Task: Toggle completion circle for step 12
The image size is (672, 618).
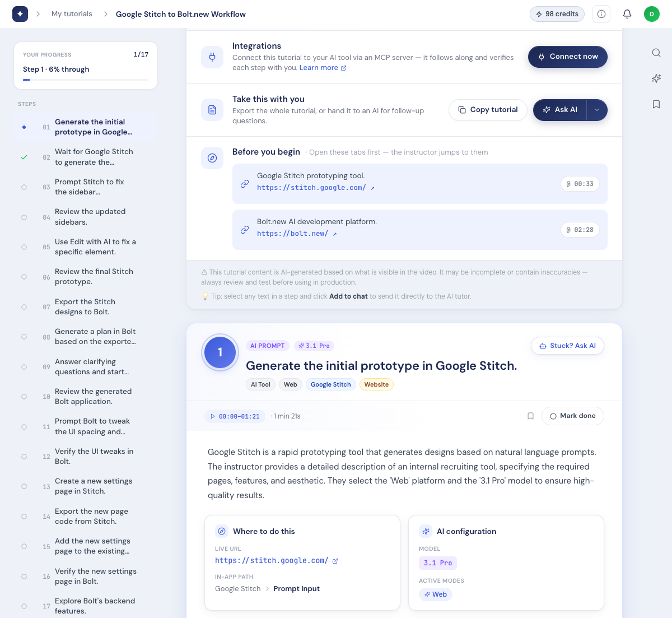Action: [x=24, y=457]
